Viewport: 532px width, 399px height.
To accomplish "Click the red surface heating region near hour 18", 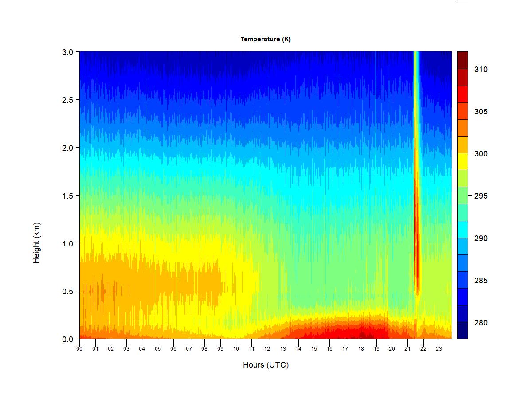I will [x=361, y=332].
